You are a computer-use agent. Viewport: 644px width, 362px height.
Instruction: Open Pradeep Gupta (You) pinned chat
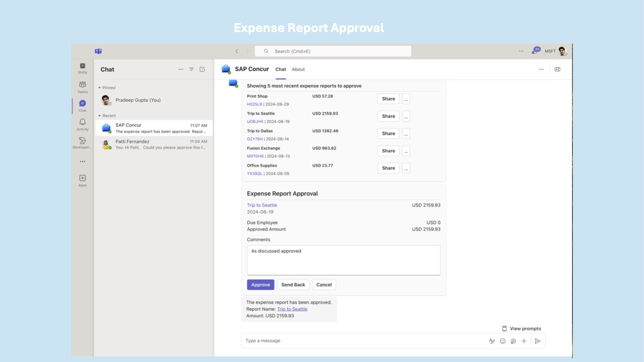[x=154, y=100]
